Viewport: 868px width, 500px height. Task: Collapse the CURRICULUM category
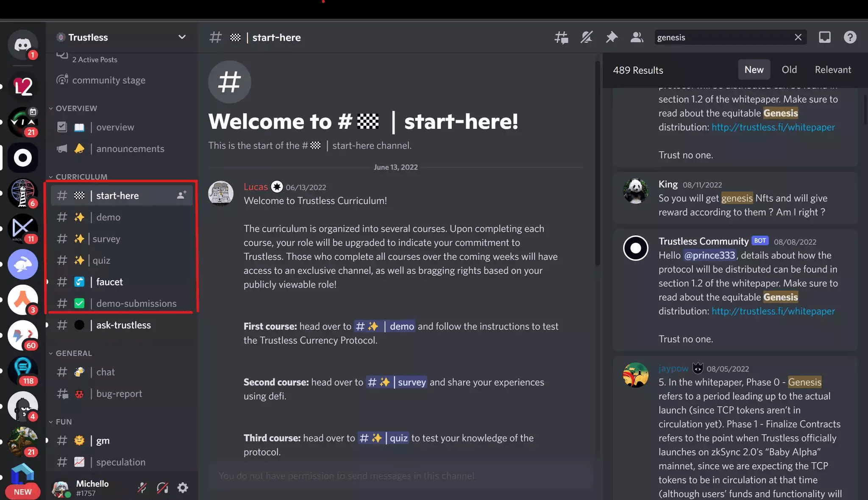81,176
